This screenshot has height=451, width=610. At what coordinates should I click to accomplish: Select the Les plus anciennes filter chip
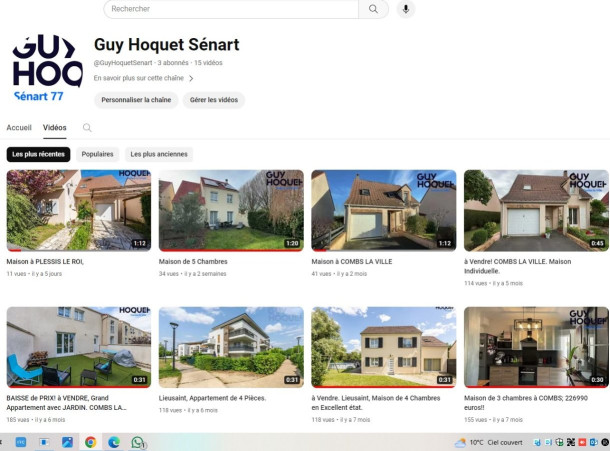159,154
